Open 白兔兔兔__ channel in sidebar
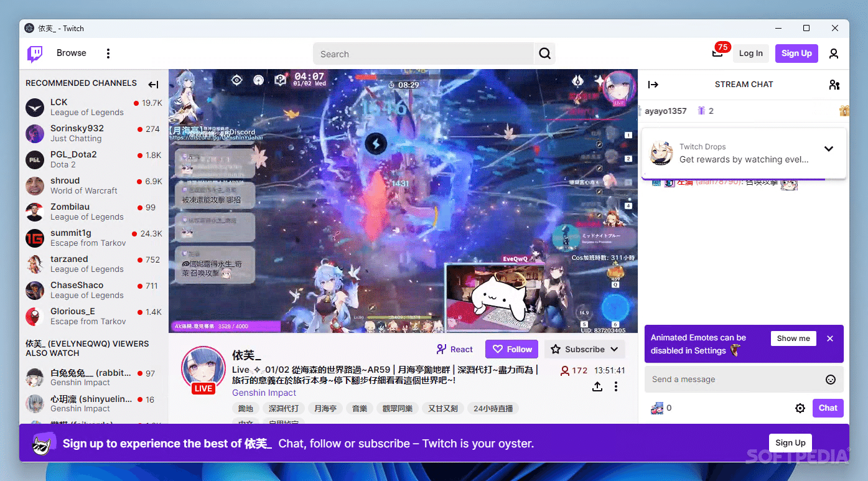868x481 pixels. tap(93, 378)
